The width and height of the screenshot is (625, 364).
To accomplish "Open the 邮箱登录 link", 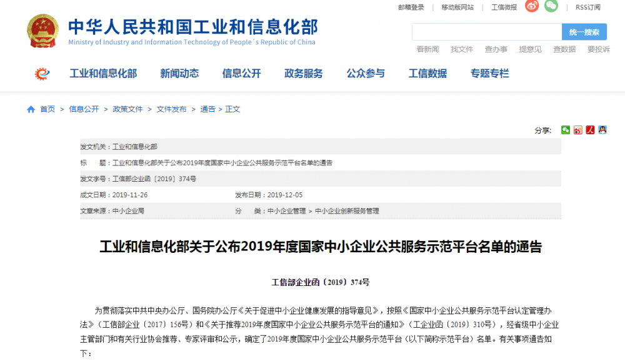I will click(411, 7).
